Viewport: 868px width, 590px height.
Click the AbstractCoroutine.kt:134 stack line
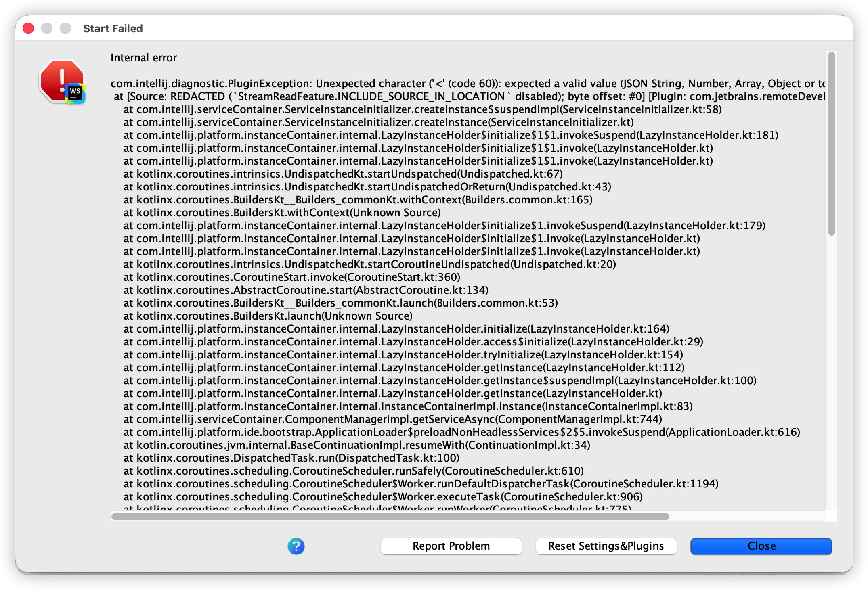tap(306, 290)
